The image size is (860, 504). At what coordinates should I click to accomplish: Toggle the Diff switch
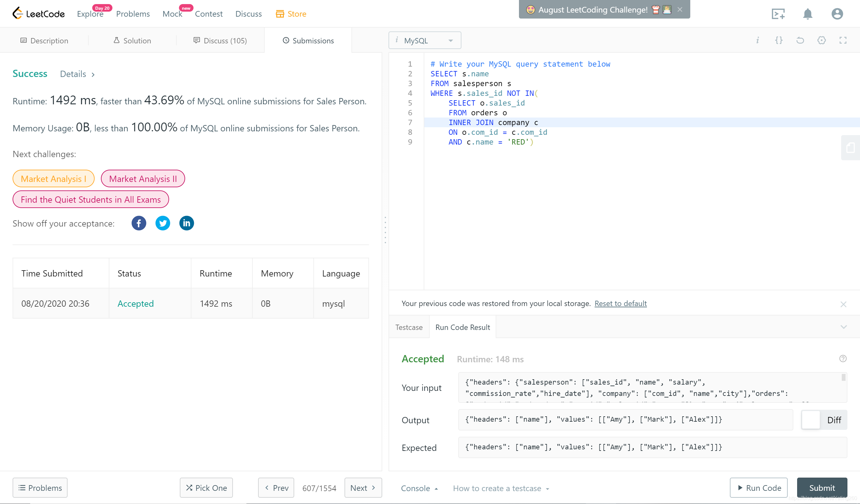coord(811,420)
